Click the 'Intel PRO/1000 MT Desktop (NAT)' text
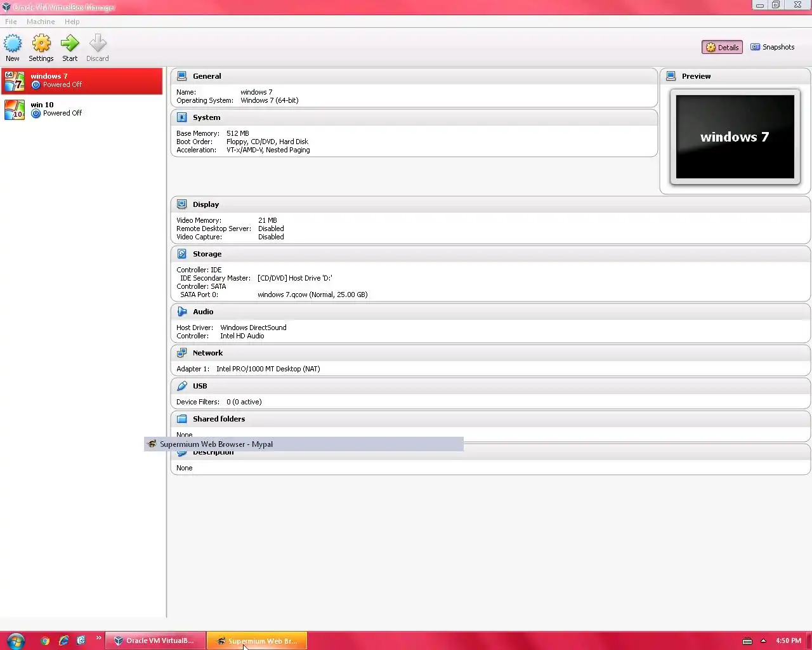The image size is (812, 650). click(x=268, y=369)
